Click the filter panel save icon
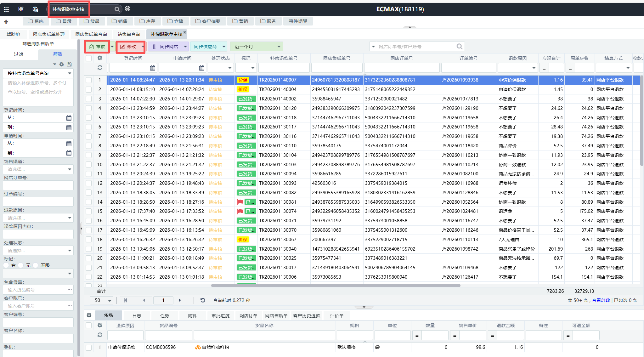The width and height of the screenshot is (644, 357). click(69, 64)
